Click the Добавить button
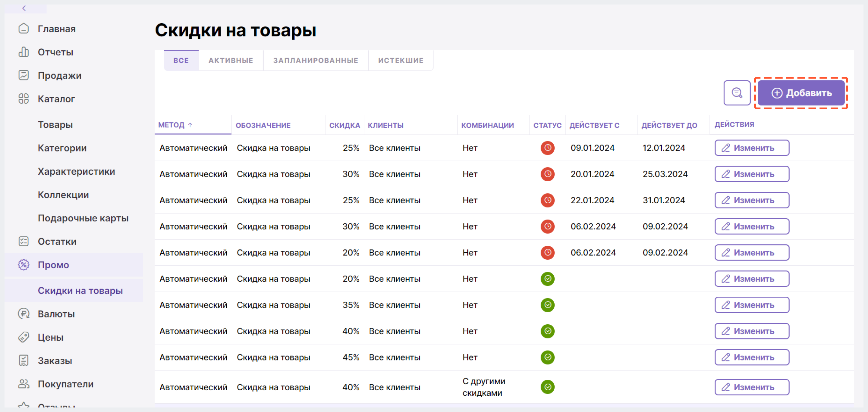 coord(801,93)
